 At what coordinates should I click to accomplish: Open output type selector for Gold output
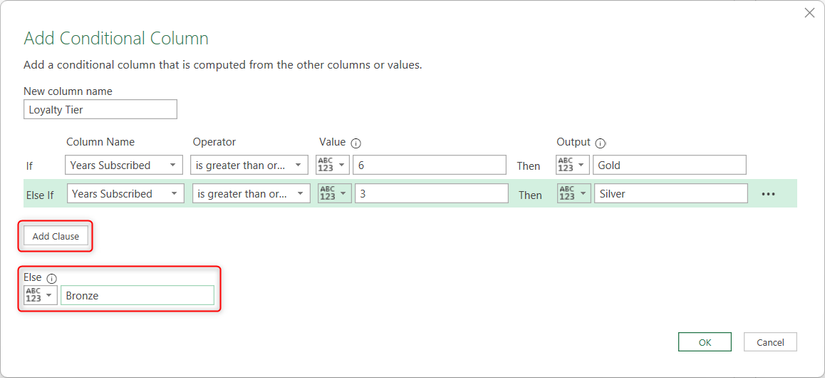point(572,165)
